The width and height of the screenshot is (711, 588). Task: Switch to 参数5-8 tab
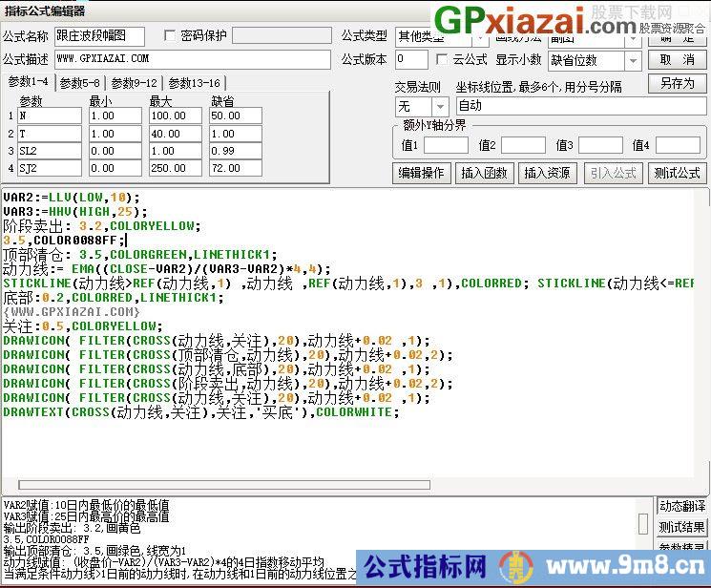pos(80,83)
